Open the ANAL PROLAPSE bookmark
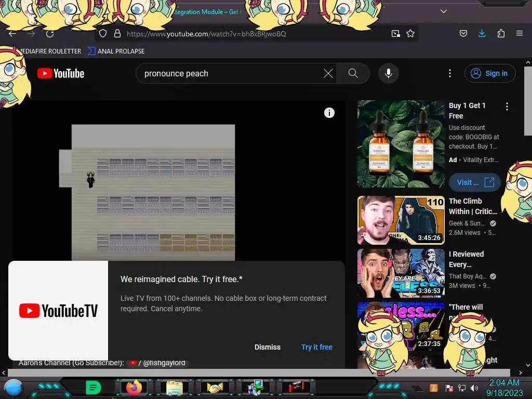This screenshot has width=532, height=399. pos(116,51)
